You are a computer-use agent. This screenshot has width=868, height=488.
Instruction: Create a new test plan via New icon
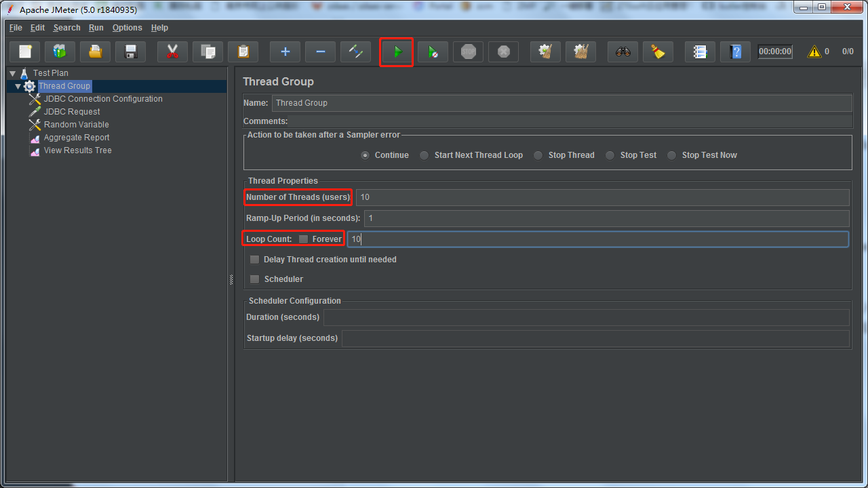25,52
